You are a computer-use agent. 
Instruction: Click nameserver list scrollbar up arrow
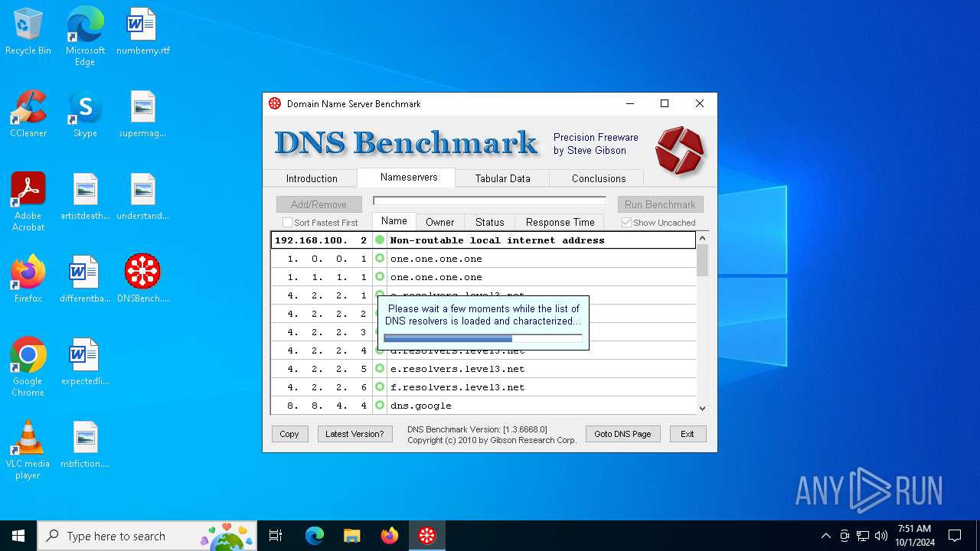pos(702,238)
